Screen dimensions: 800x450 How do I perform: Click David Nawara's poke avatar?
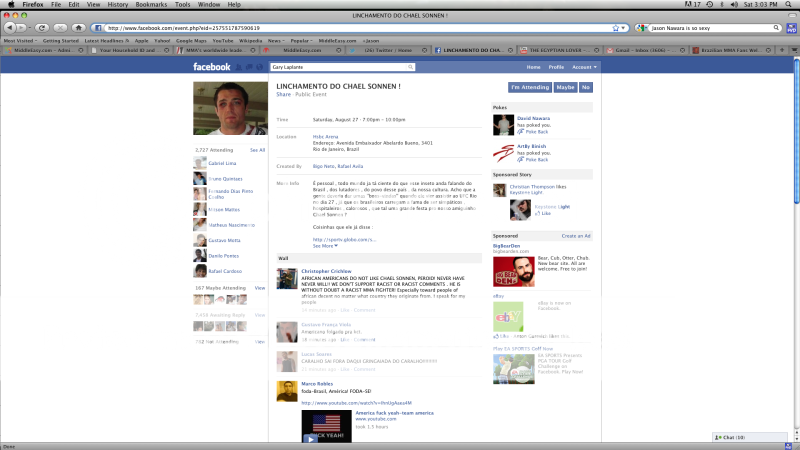503,124
